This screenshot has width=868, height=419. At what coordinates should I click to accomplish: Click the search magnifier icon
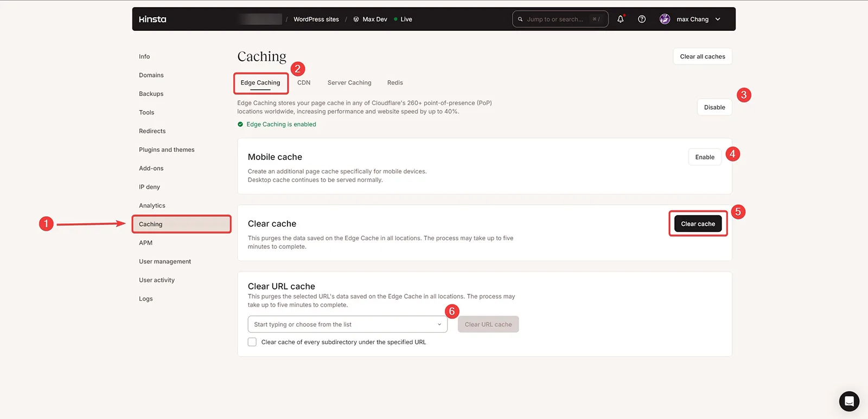tap(520, 20)
